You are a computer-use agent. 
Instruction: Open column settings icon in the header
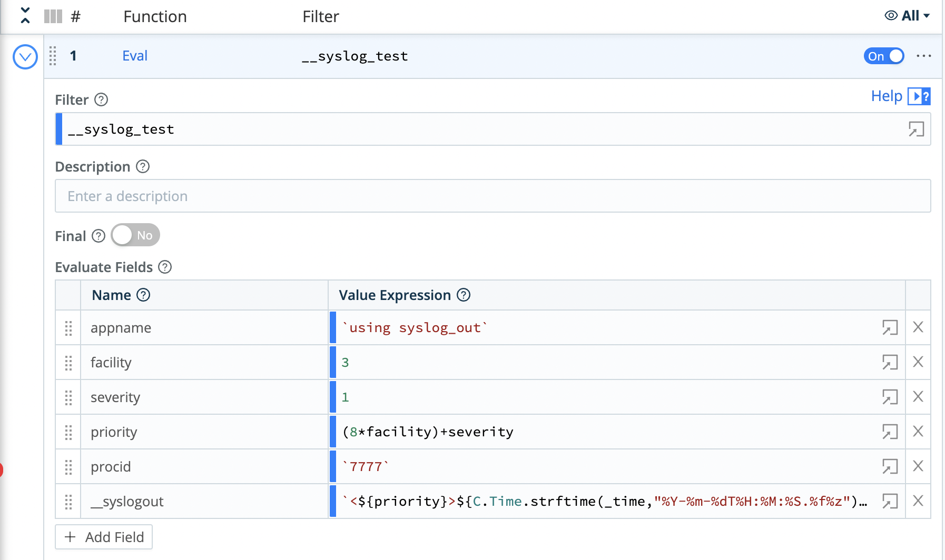point(53,16)
